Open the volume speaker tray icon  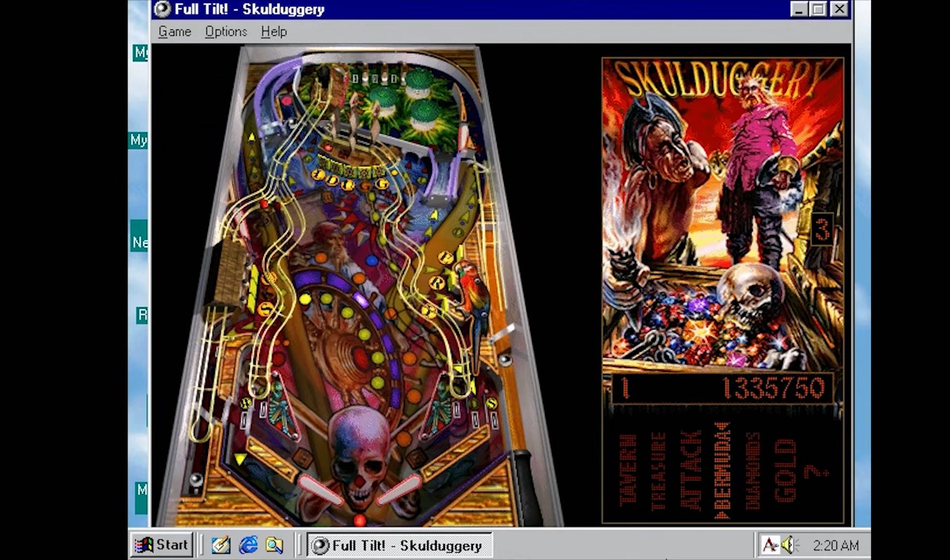tap(789, 545)
